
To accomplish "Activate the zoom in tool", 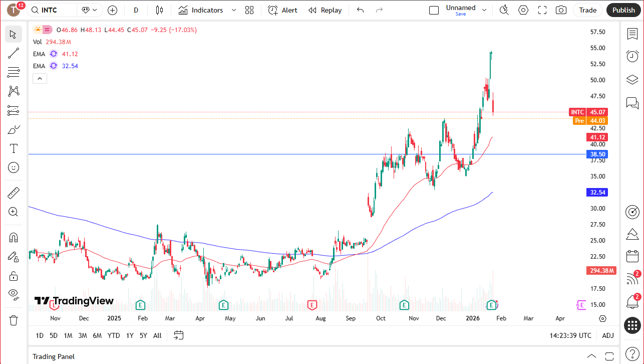I will [14, 212].
